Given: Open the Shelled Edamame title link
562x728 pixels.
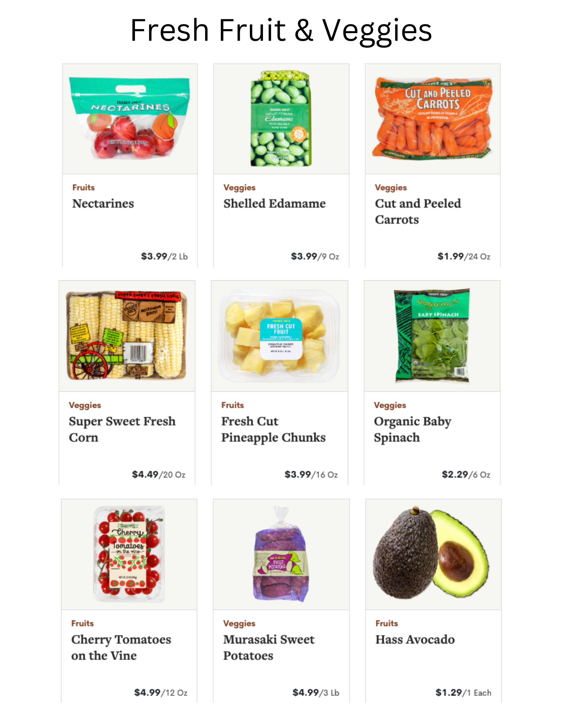Looking at the screenshot, I should coord(275,203).
